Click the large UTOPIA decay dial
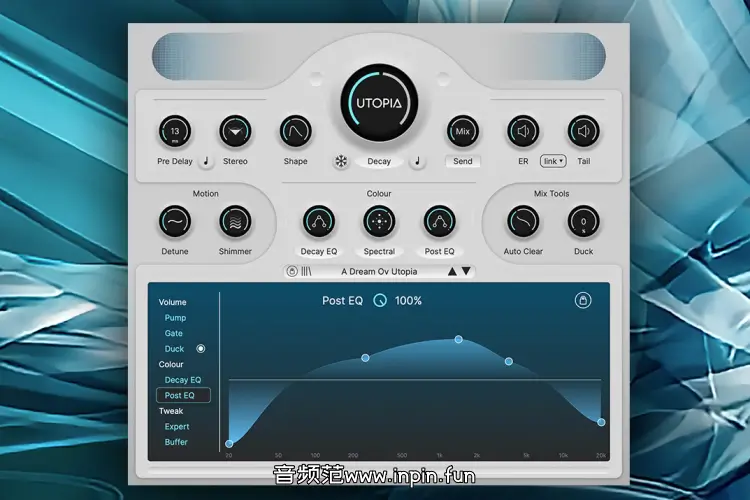 tap(379, 103)
